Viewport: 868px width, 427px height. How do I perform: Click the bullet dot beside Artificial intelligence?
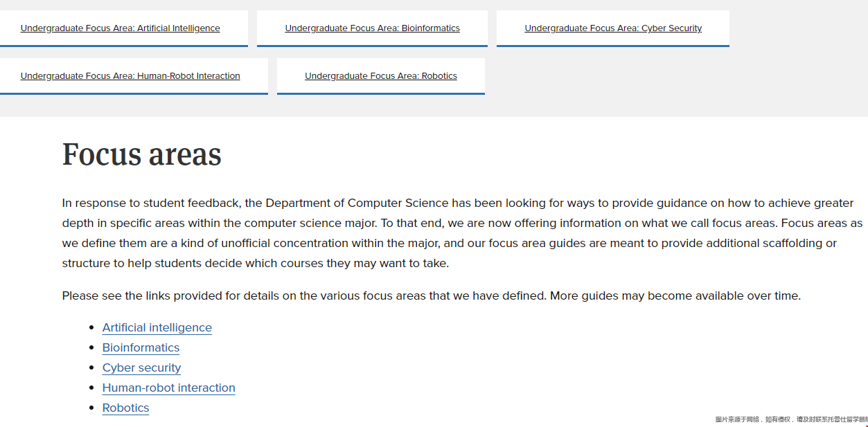point(91,327)
